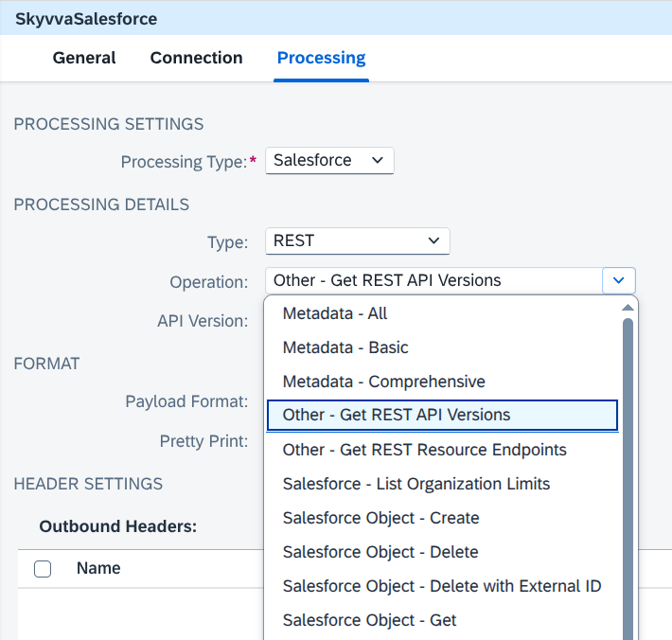This screenshot has height=640, width=672.
Task: Select Salesforce Object - Get option
Action: click(x=442, y=620)
